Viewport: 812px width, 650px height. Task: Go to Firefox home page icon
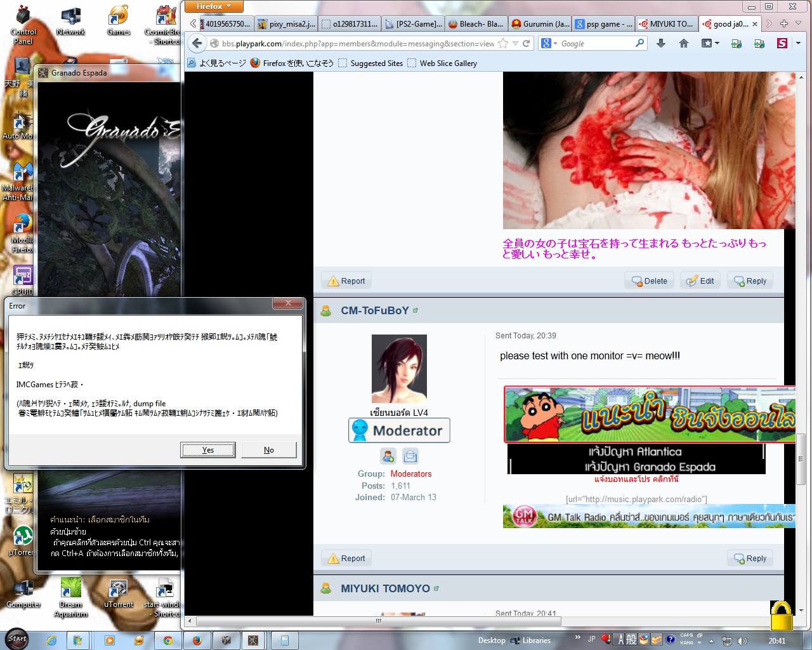[x=684, y=43]
